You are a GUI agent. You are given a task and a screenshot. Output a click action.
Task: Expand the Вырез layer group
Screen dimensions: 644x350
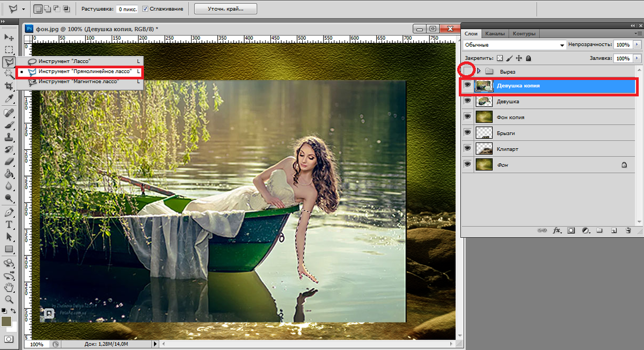click(479, 71)
